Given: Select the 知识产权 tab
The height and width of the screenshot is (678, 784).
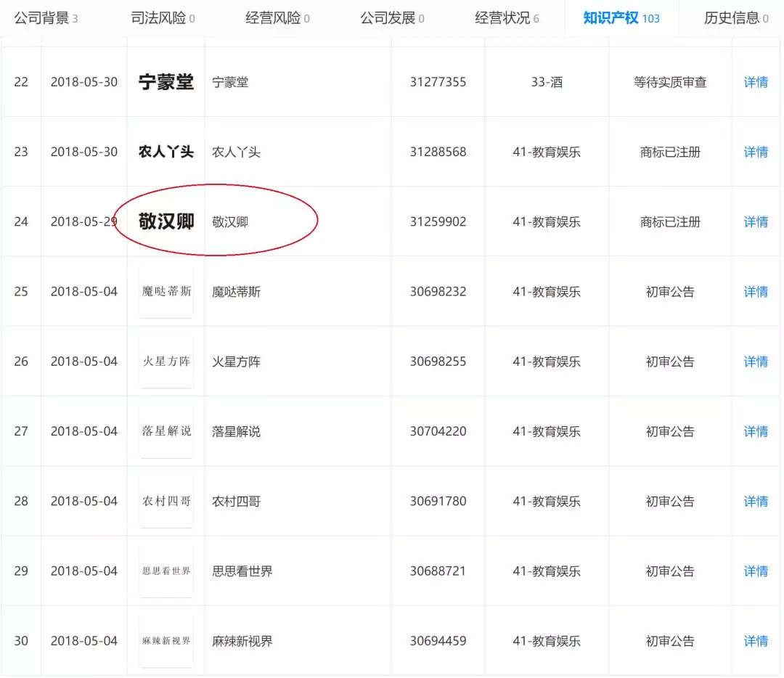Looking at the screenshot, I should [x=621, y=18].
